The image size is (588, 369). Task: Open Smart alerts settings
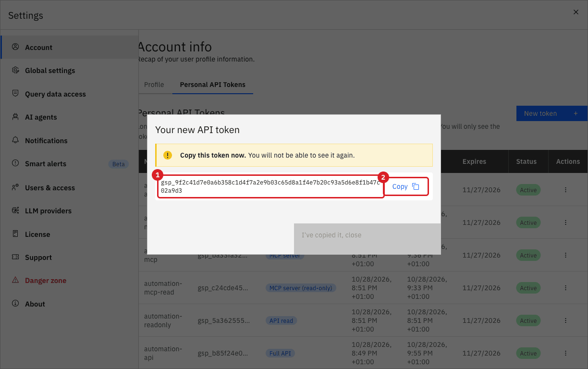point(70,164)
